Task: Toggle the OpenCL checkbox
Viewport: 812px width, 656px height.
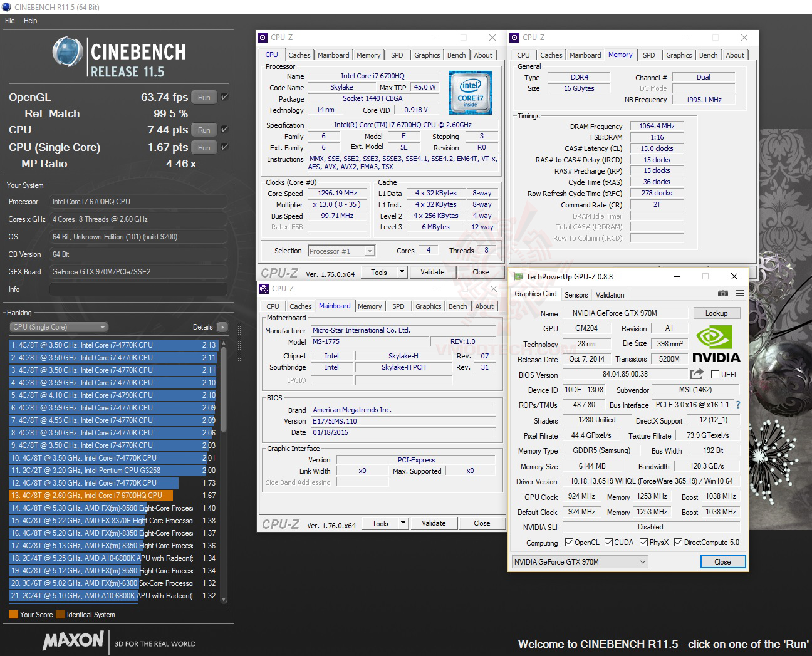Action: coord(569,543)
